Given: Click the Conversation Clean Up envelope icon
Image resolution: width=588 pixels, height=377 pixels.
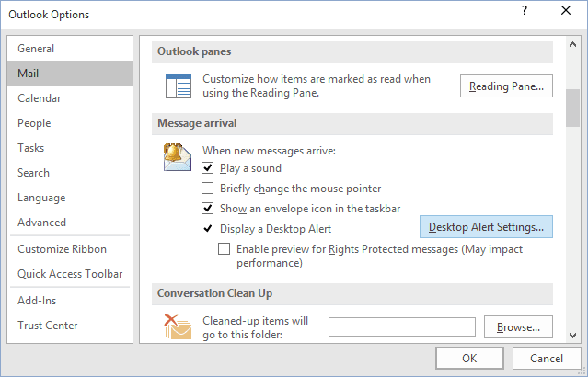Looking at the screenshot, I should click(178, 326).
